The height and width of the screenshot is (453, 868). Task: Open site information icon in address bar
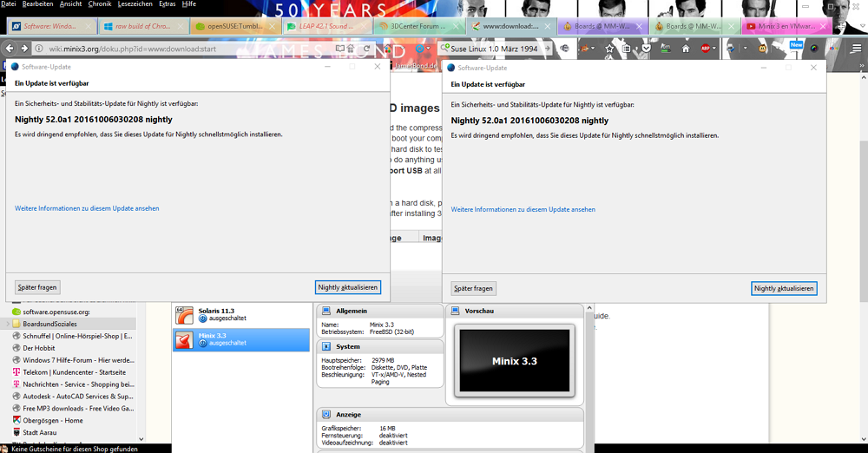click(39, 49)
